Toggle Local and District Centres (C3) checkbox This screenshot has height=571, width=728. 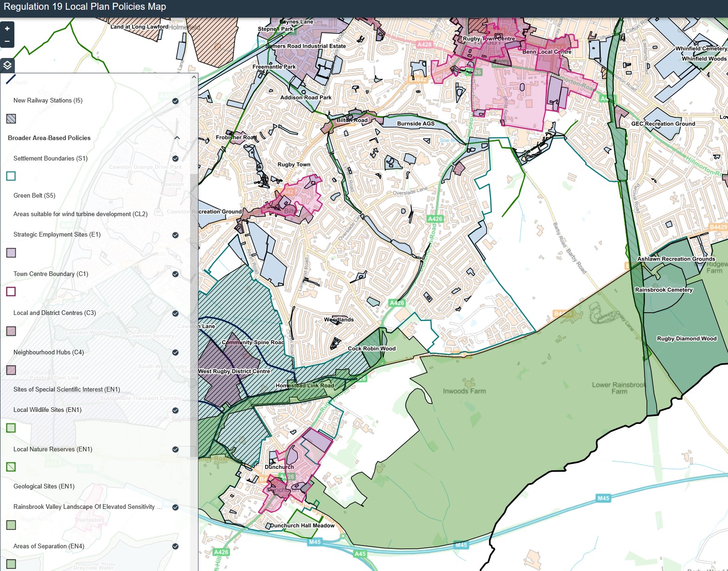tap(175, 313)
